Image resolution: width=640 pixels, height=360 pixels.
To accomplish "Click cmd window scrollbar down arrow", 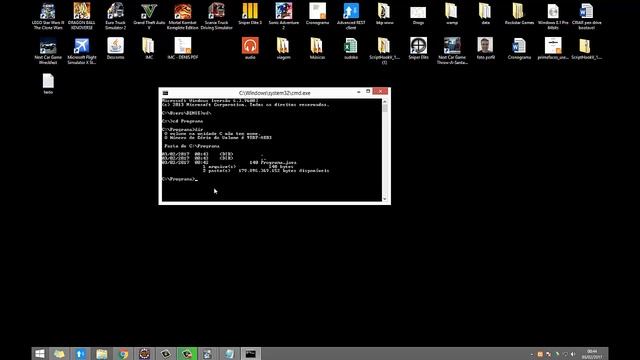I will [x=385, y=199].
